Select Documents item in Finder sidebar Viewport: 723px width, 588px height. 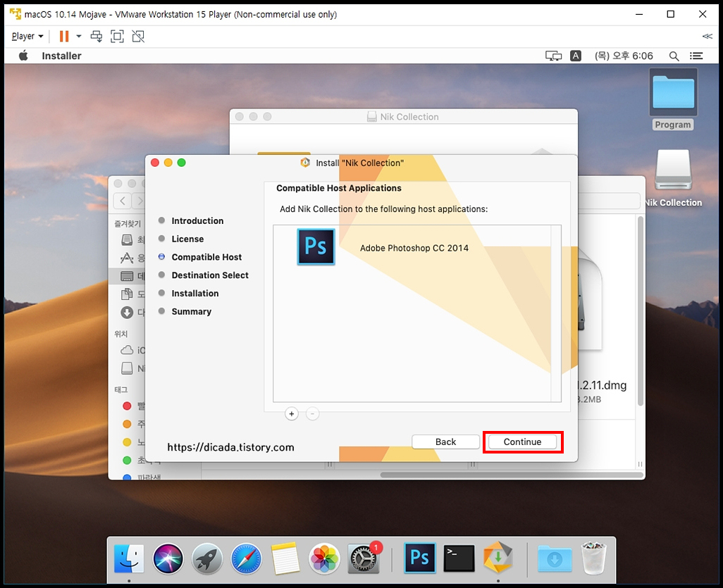tap(132, 294)
